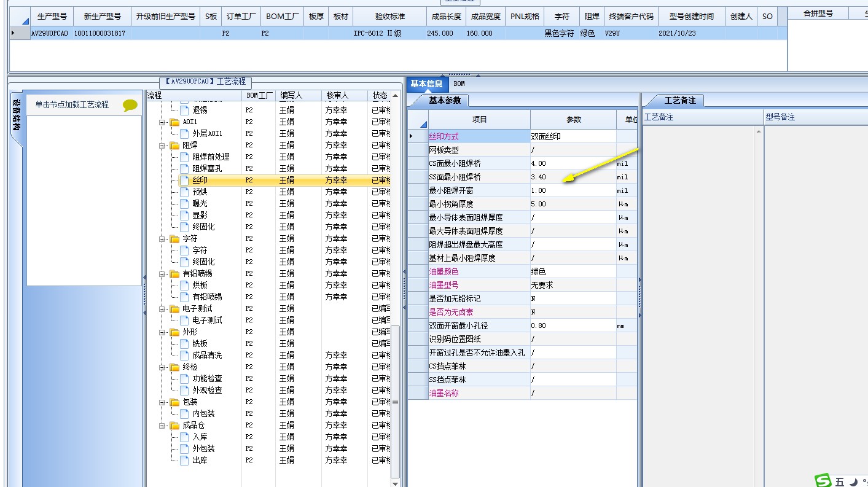Click the 订单工厂 column header

241,17
